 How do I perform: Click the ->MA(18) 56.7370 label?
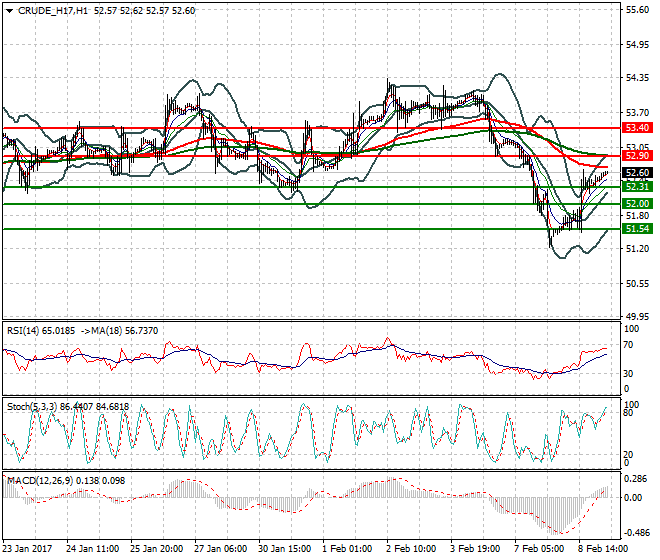pos(119,331)
